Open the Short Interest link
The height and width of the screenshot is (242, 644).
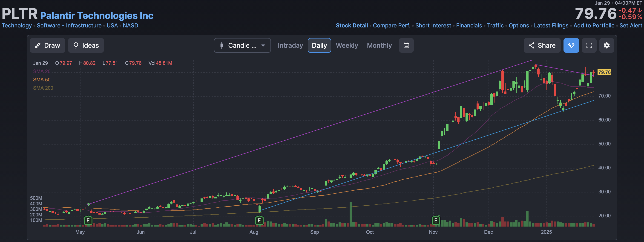[433, 26]
